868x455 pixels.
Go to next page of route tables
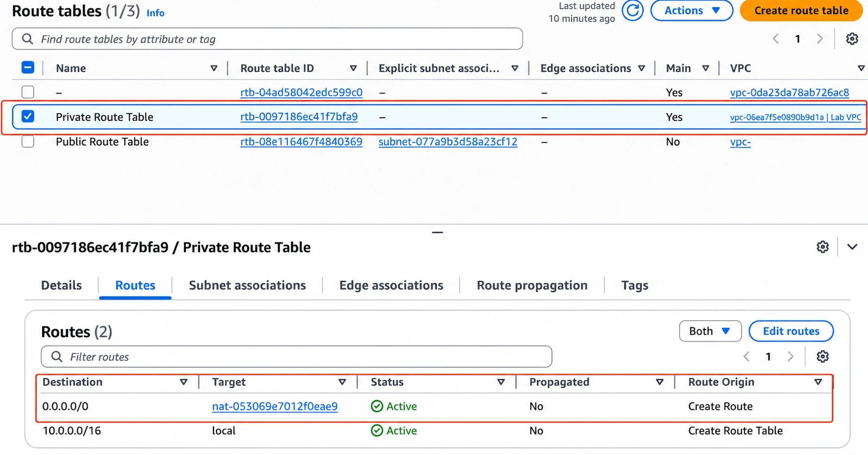click(x=820, y=39)
